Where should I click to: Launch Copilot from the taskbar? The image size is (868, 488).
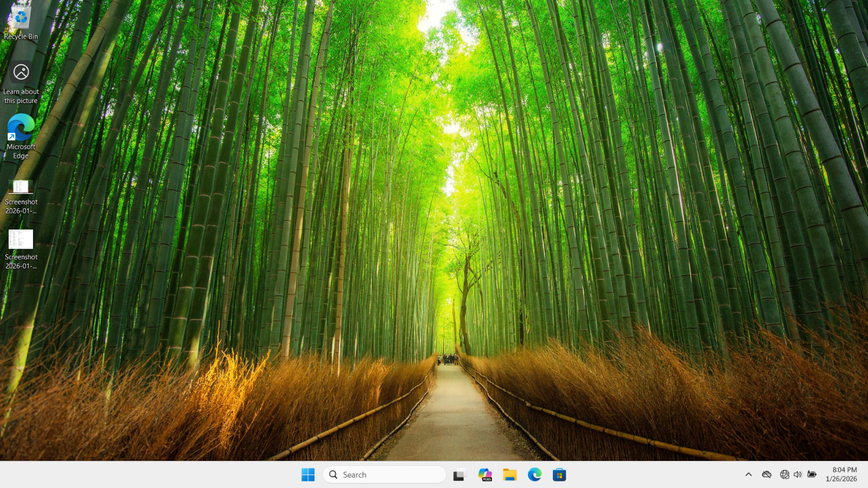485,474
